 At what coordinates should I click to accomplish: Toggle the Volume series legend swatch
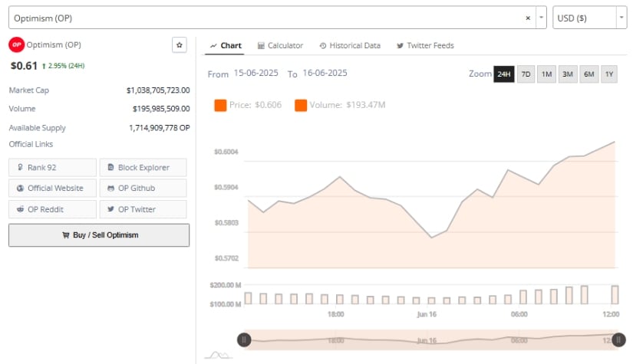[x=301, y=105]
